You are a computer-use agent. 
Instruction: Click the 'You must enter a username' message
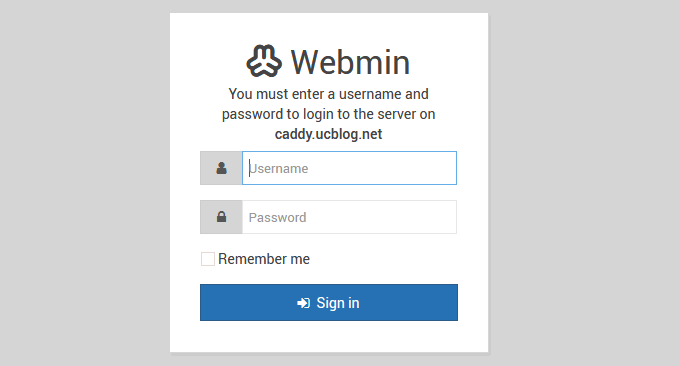pos(328,94)
